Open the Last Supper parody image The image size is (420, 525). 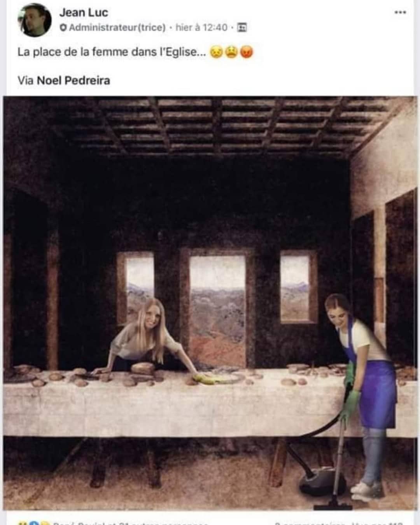210,303
